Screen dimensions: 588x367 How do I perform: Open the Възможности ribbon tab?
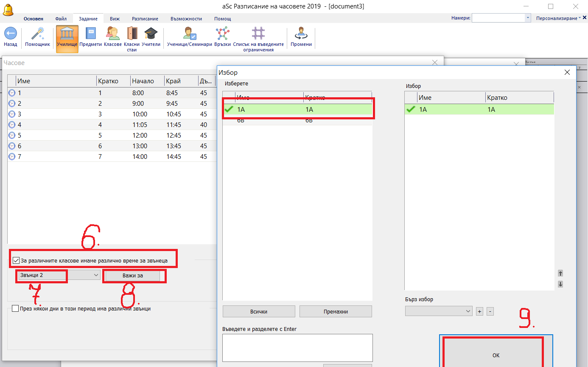(x=186, y=19)
